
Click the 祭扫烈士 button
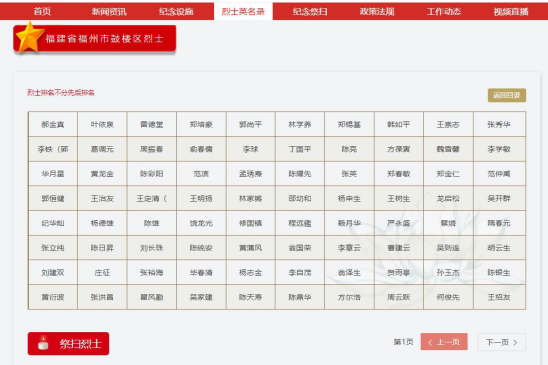pos(68,343)
